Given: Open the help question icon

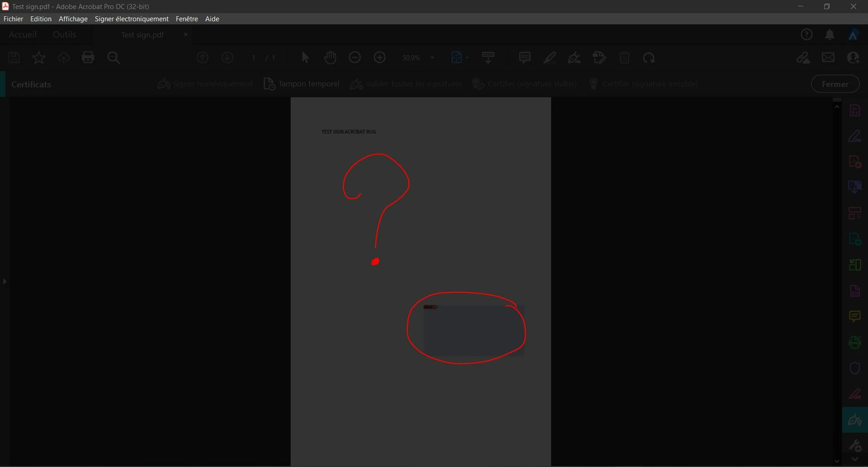Looking at the screenshot, I should click(x=807, y=35).
